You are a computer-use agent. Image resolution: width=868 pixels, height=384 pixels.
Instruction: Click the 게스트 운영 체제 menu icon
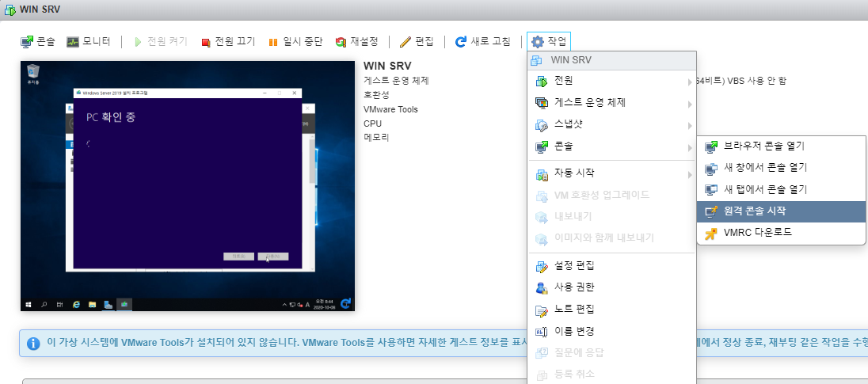click(542, 104)
